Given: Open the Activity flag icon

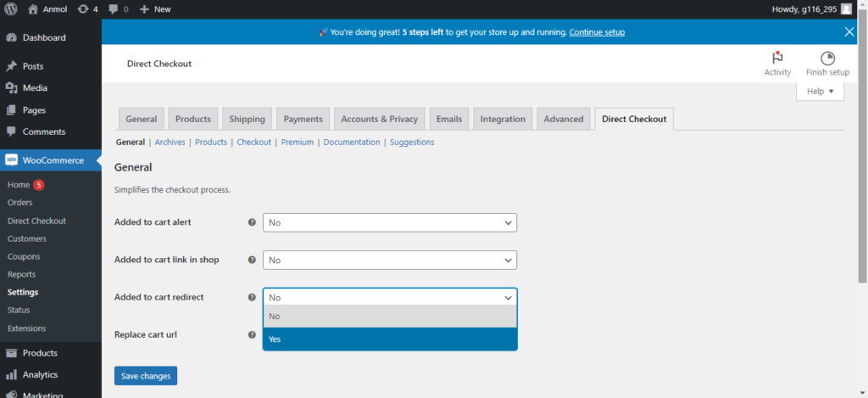Looking at the screenshot, I should pyautogui.click(x=777, y=59).
